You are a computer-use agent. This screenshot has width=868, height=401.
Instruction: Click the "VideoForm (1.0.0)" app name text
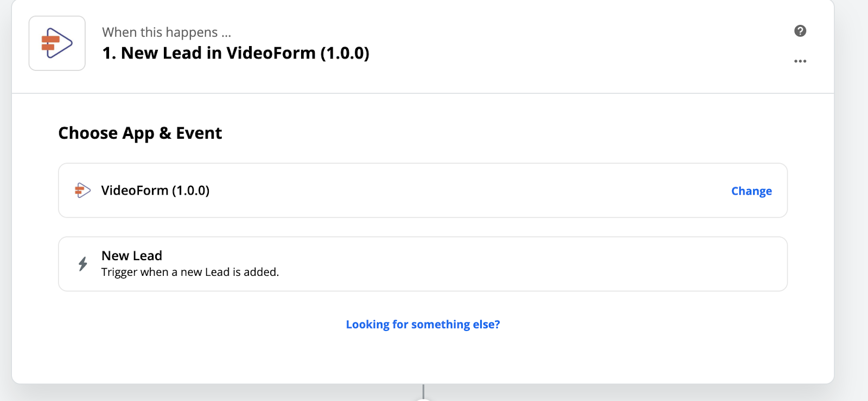[x=155, y=190]
